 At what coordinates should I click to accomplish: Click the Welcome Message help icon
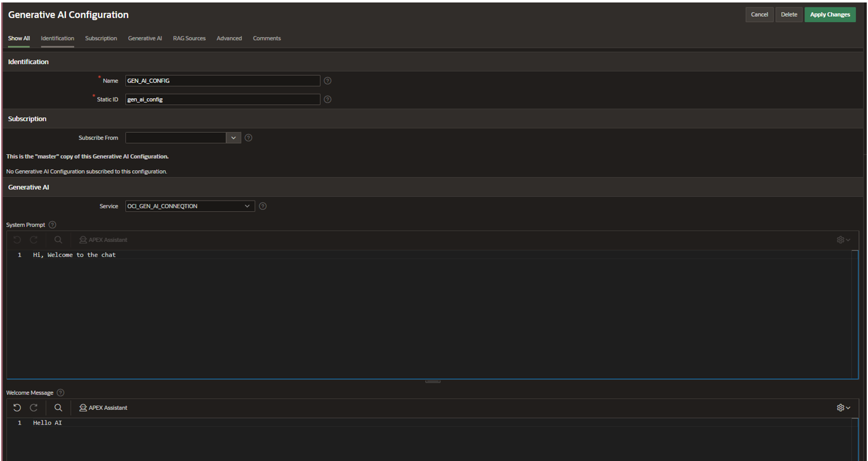(x=60, y=393)
